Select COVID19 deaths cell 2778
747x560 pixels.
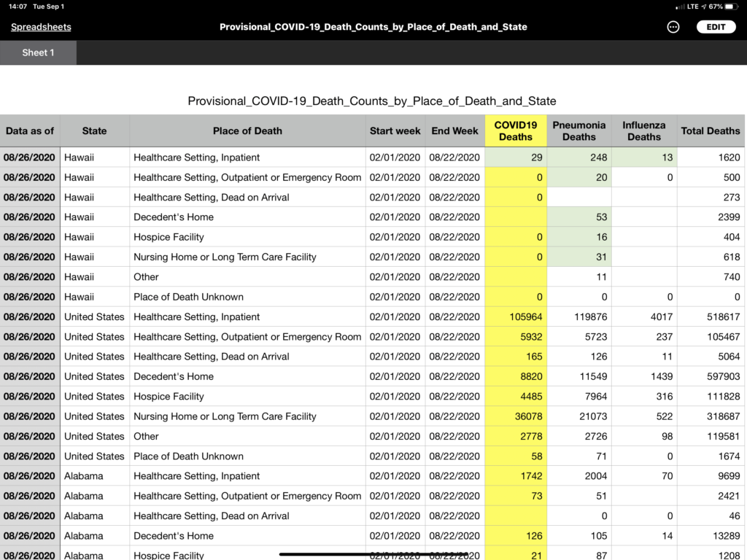[516, 436]
